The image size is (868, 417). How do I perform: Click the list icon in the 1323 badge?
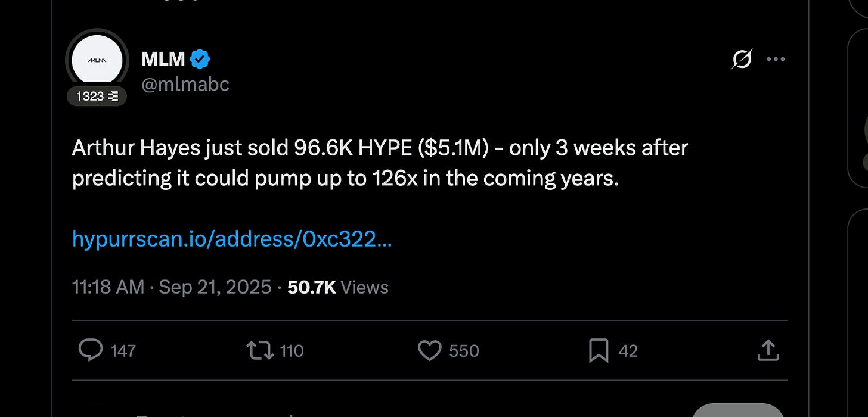point(114,96)
